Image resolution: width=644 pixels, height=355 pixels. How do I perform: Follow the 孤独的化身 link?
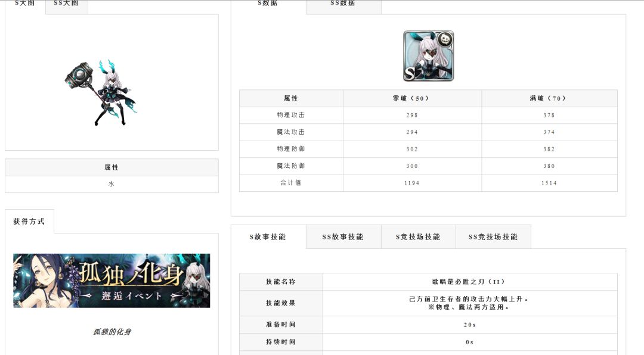112,332
